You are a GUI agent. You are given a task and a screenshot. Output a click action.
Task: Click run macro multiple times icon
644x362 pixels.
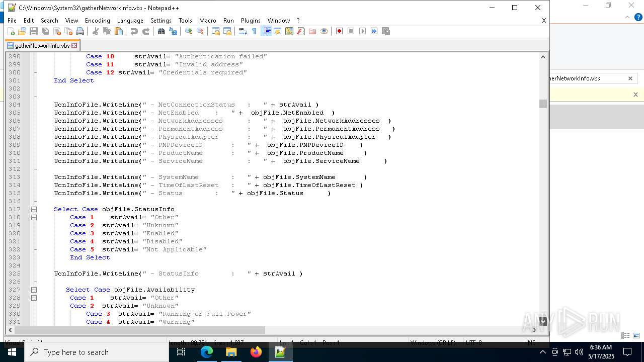pos(374,31)
